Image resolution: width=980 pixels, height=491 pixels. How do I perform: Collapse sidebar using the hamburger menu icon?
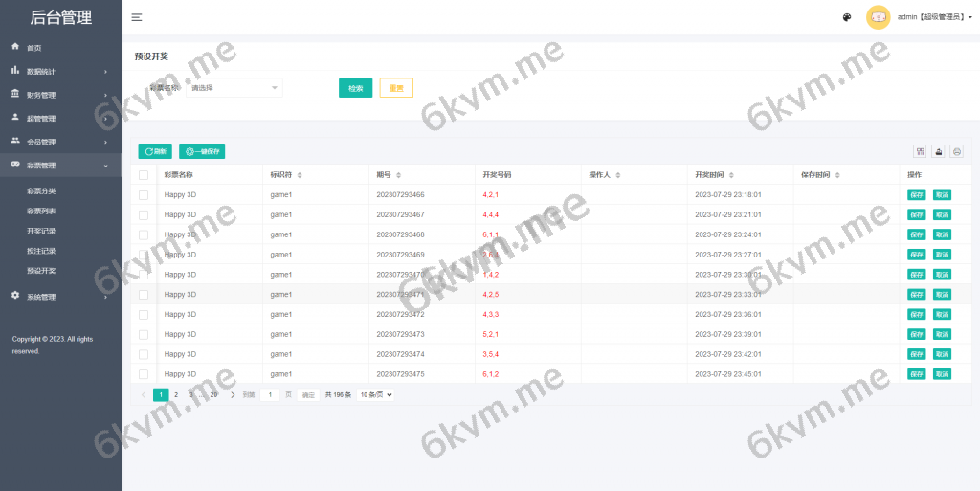[137, 17]
